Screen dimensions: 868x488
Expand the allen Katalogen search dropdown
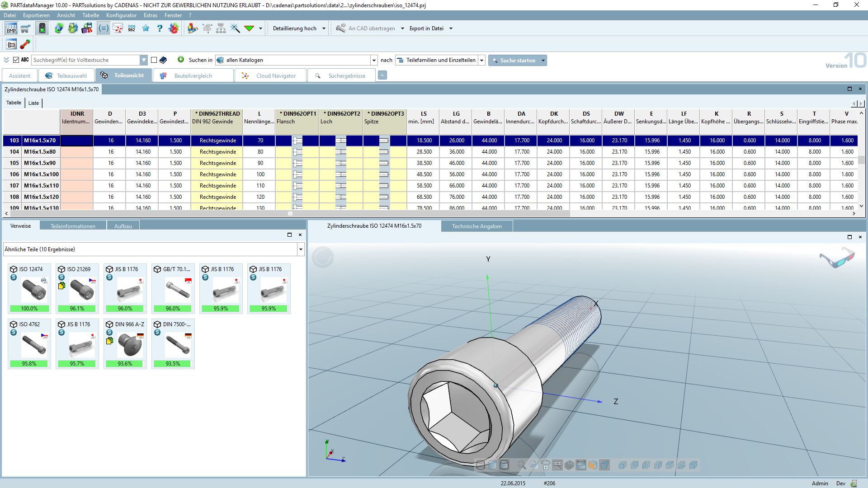tap(374, 60)
